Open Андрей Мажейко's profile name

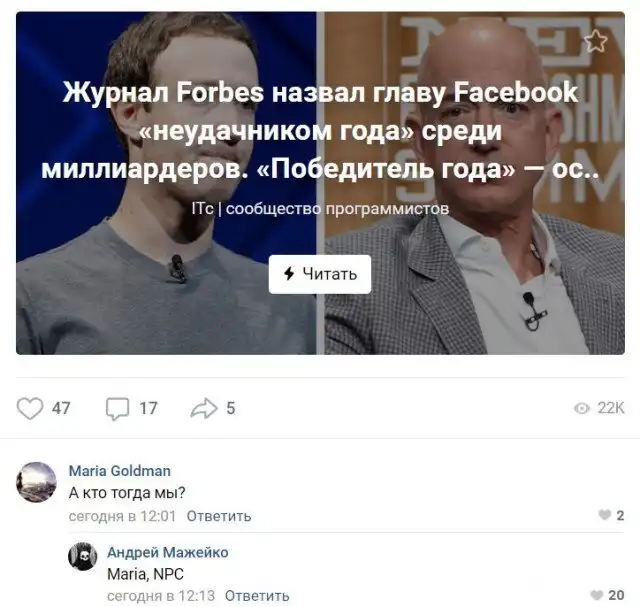coord(168,552)
